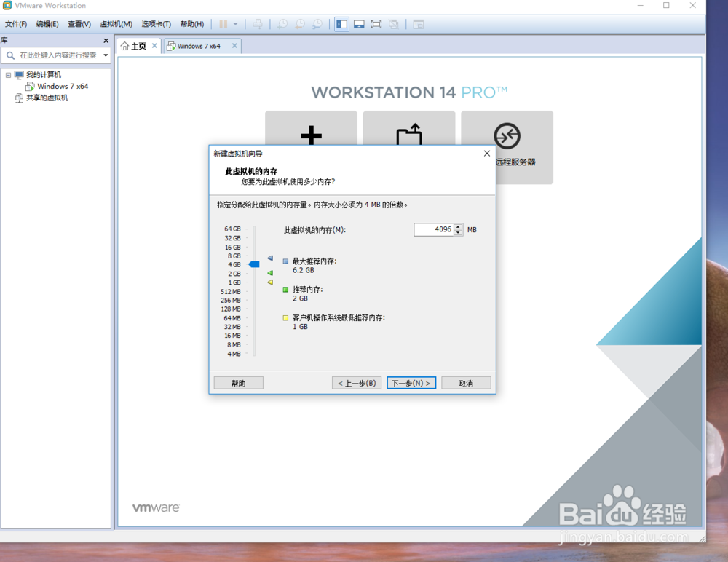Click the full screen mode icon

(376, 24)
